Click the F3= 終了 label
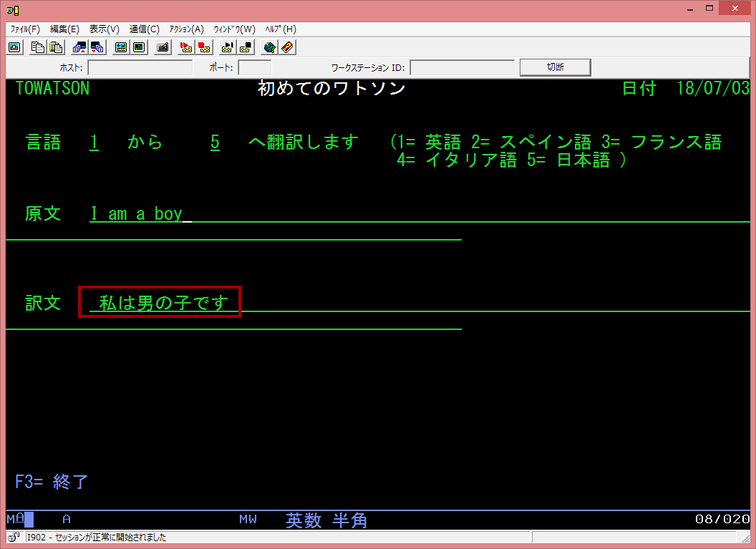The height and width of the screenshot is (549, 756). tap(52, 481)
